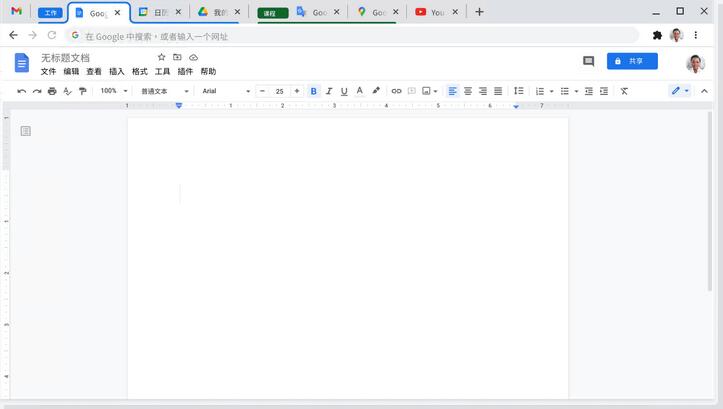Increase font size with plus button
This screenshot has width=723, height=409.
(x=297, y=91)
